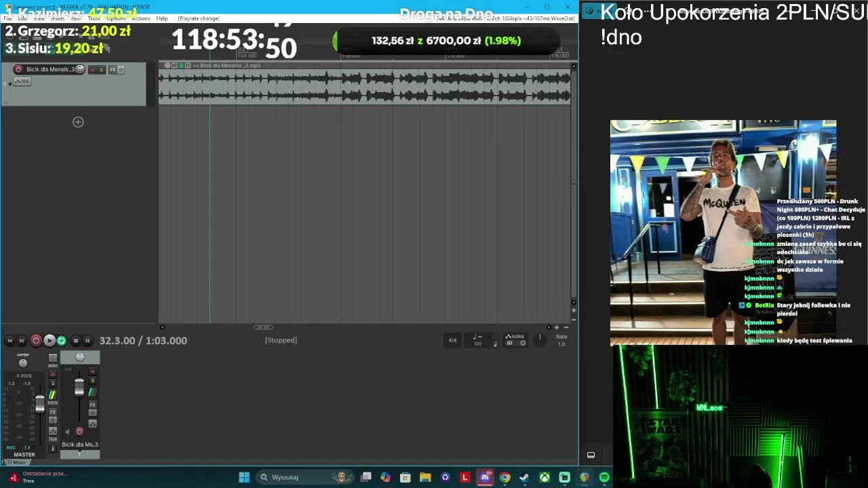The image size is (868, 488).
Task: Open Spotify from the taskbar
Action: click(x=604, y=477)
